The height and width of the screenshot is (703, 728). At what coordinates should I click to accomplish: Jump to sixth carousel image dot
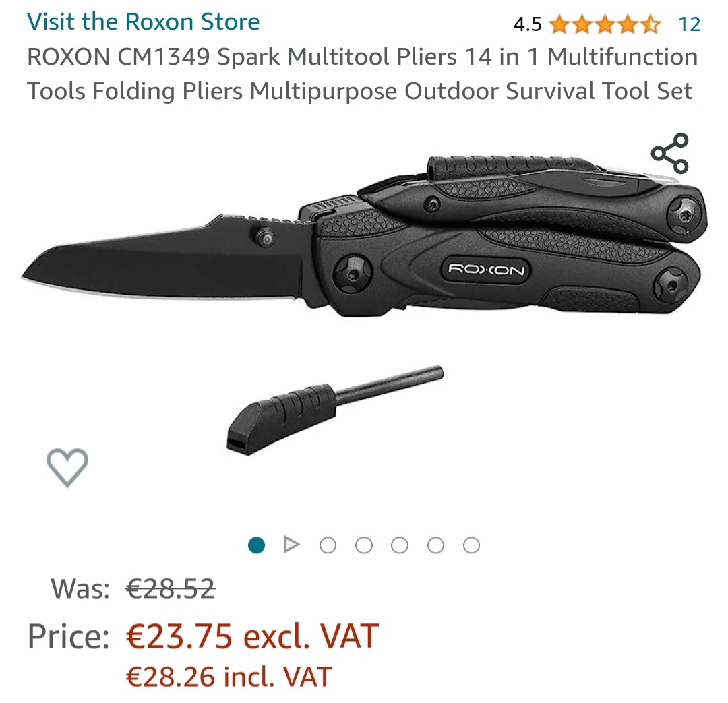tap(435, 545)
